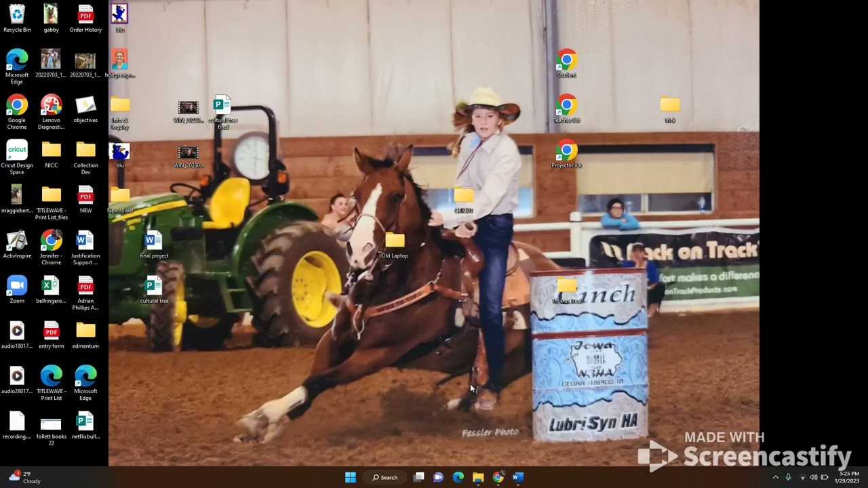Show hidden system tray icons
The image size is (868, 488).
point(776,477)
